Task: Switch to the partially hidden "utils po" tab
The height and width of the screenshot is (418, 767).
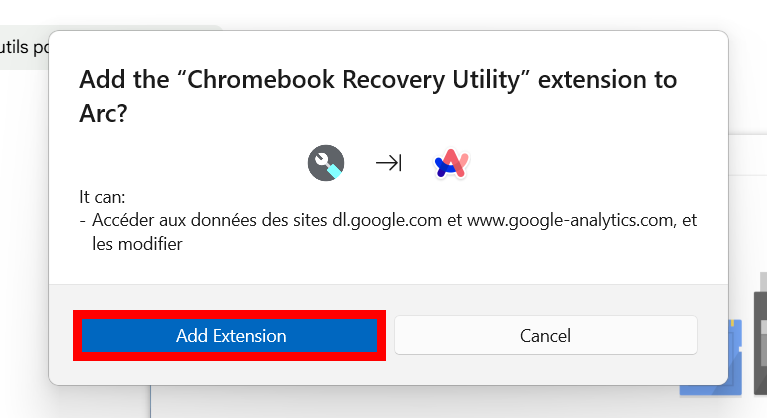Action: click(24, 47)
